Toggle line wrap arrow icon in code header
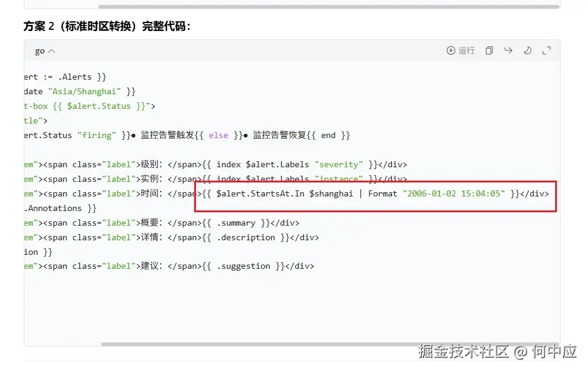This screenshot has height=371, width=588. [508, 50]
